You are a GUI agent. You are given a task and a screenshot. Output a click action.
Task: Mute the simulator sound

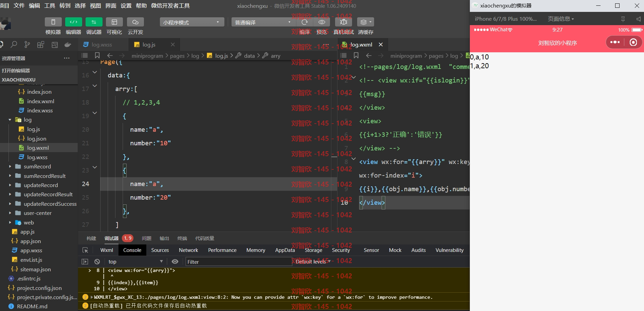click(638, 19)
